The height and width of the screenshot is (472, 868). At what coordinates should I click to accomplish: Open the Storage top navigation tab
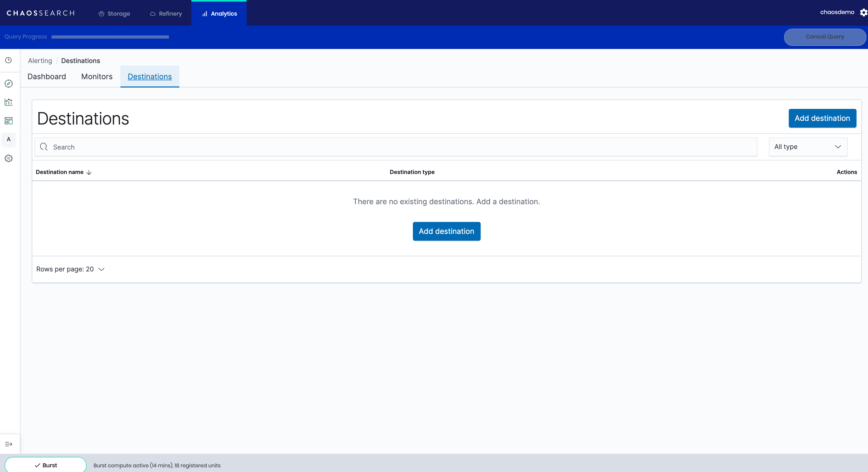pos(114,14)
